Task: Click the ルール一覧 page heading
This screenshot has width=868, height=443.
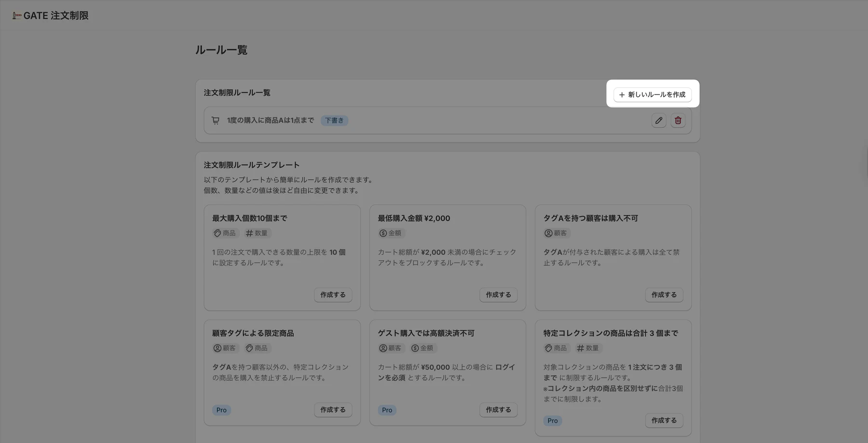Action: click(x=221, y=50)
